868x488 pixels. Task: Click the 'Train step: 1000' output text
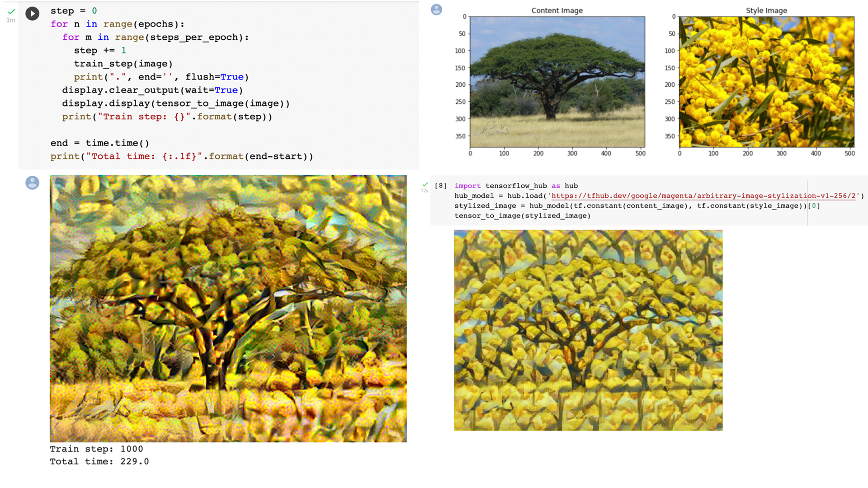[x=96, y=449]
